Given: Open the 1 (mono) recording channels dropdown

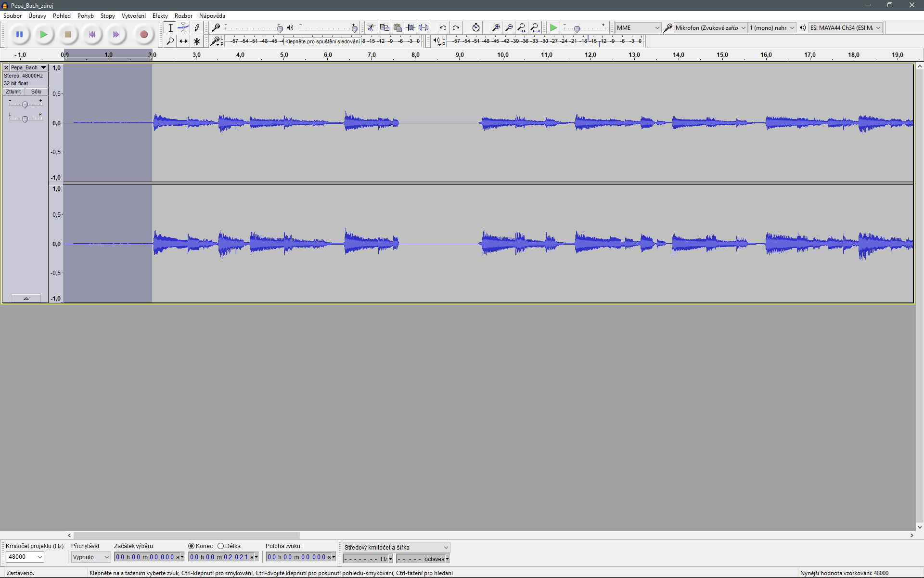Looking at the screenshot, I should coord(772,28).
